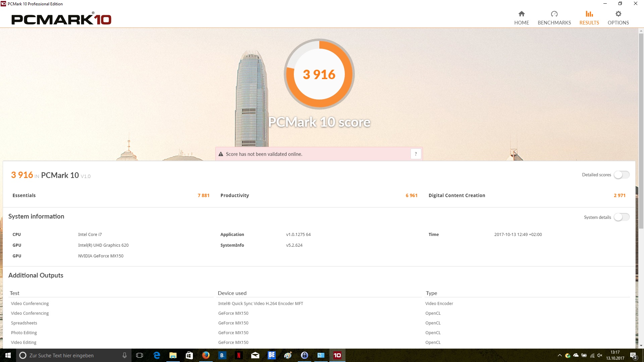Open the Action Center notifications icon
The image size is (644, 362).
tap(633, 355)
